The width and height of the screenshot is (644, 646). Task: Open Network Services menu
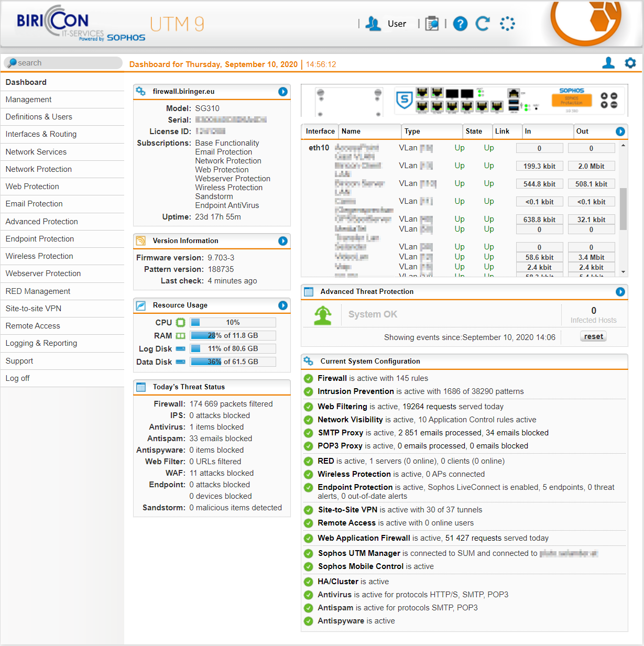pyautogui.click(x=62, y=152)
